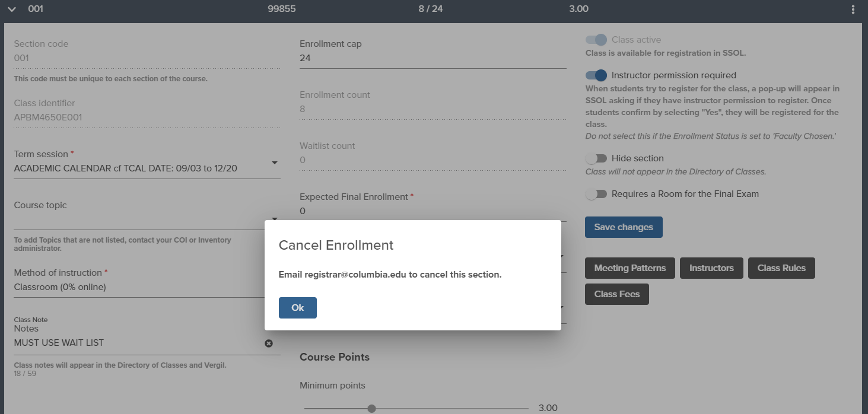Screen dimensions: 868x414
Task: Open the Term session dropdown
Action: (147, 168)
